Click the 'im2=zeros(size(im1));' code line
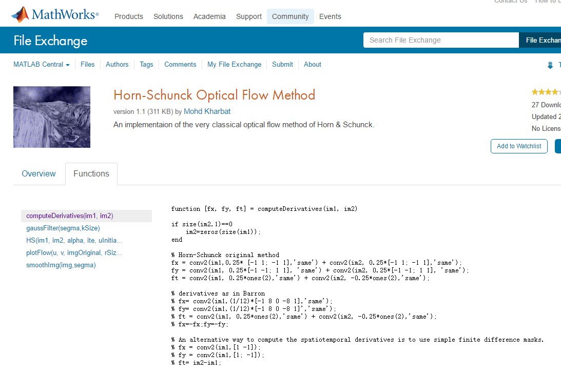Viewport: 561px width, 392px height. (x=223, y=232)
